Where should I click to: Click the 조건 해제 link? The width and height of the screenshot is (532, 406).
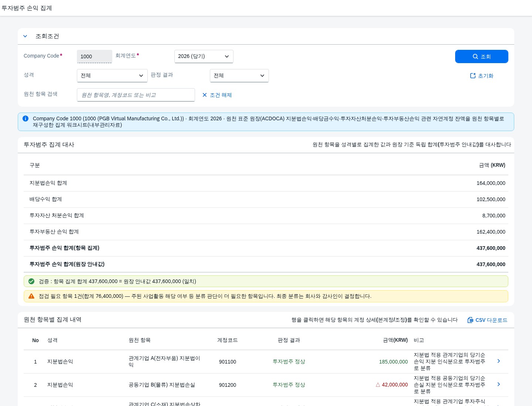click(217, 95)
